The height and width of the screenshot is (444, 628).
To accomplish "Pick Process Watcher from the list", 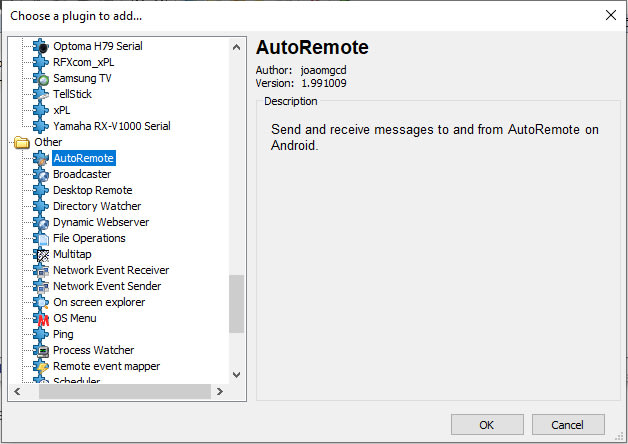I will pos(93,350).
